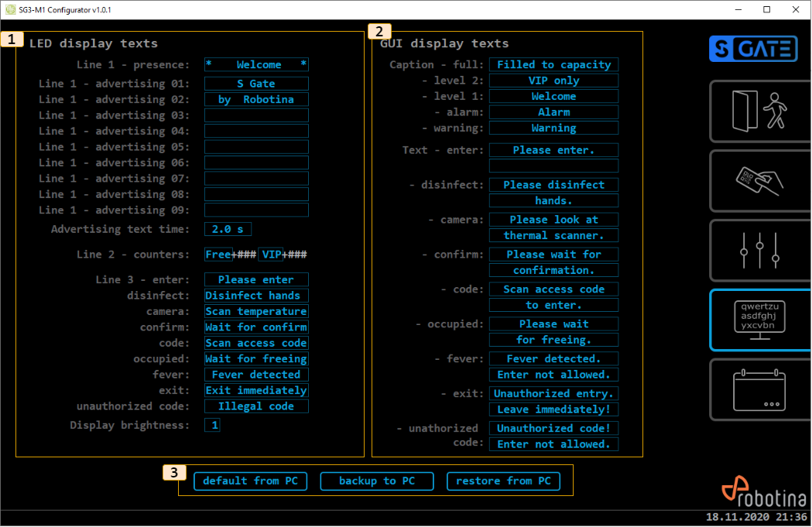
Task: Click the configurator icon in the title bar
Action: pyautogui.click(x=9, y=9)
